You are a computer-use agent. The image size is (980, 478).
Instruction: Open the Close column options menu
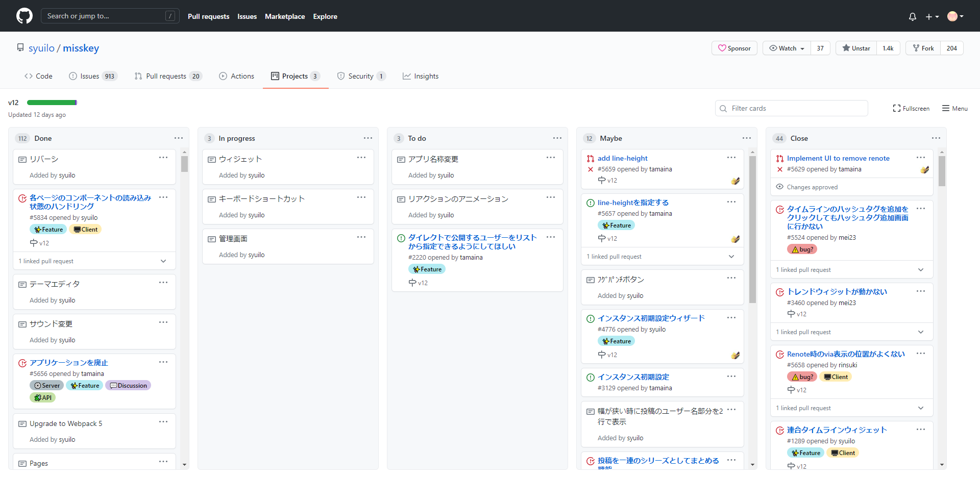click(936, 138)
